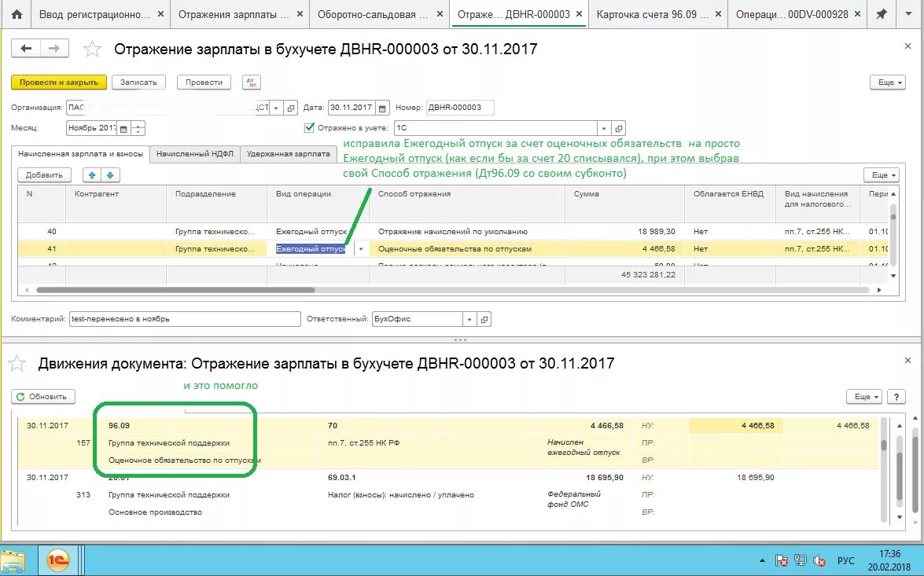
Task: Click the Провести и закрыть button
Action: click(x=58, y=82)
